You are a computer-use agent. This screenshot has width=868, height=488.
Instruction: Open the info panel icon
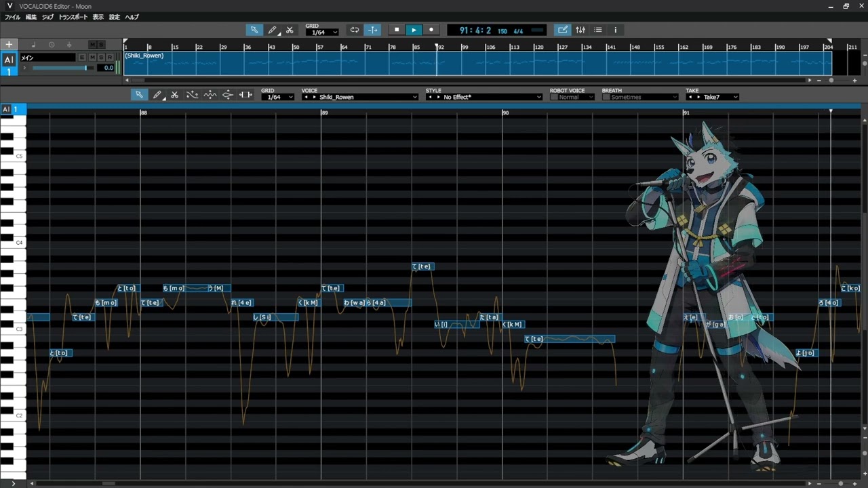(x=616, y=30)
